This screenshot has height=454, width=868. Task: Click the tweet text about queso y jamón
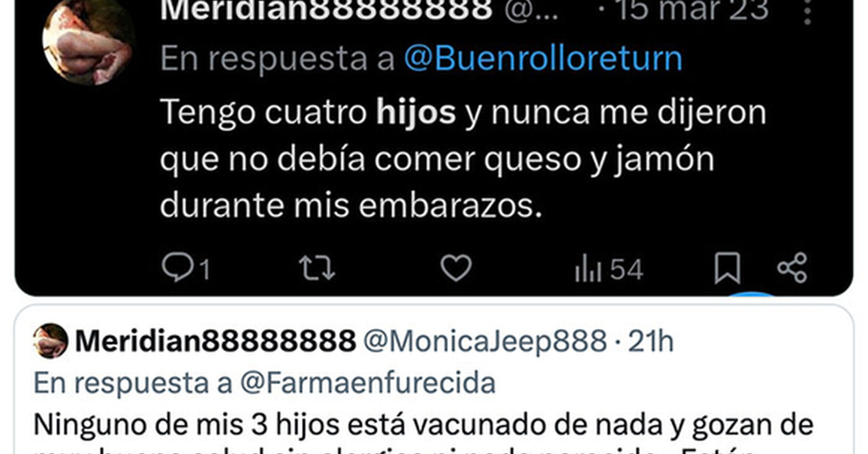tap(463, 159)
